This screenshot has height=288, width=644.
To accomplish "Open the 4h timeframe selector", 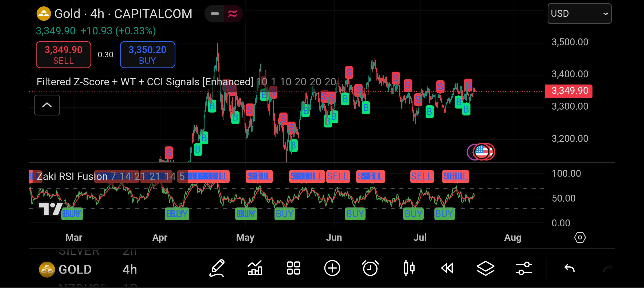I will 130,270.
